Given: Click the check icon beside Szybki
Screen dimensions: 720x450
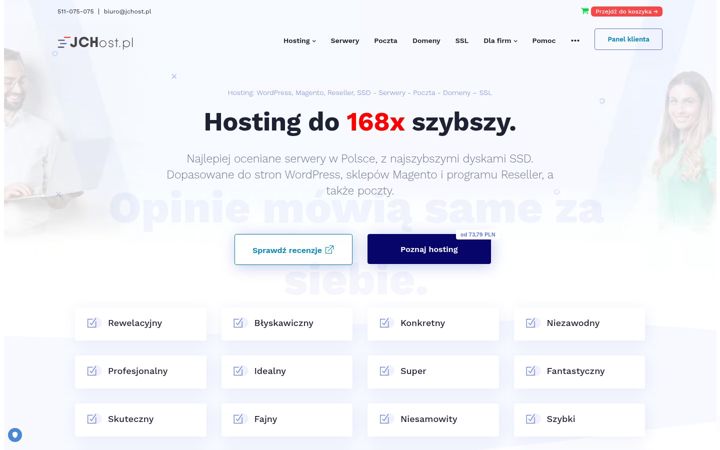Looking at the screenshot, I should pos(530,419).
